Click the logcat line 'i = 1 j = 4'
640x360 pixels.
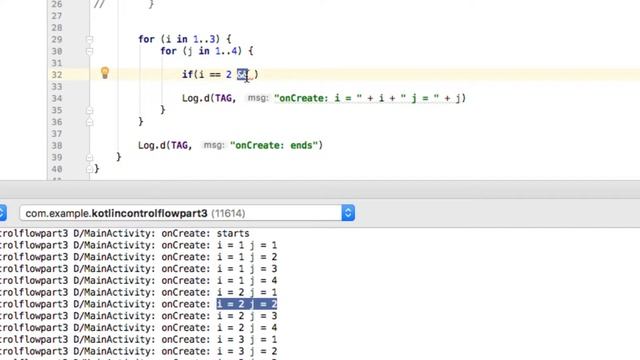(139, 281)
